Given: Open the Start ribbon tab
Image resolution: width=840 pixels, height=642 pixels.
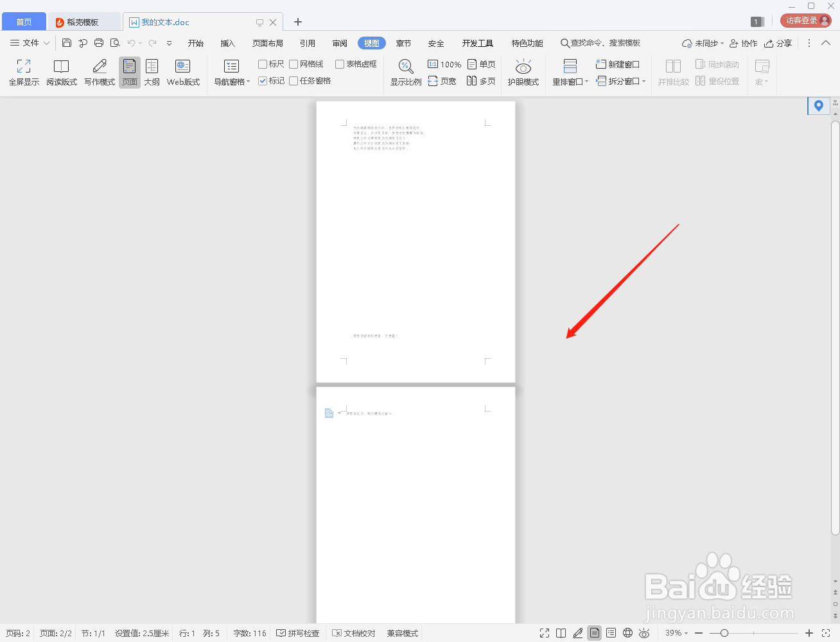Looking at the screenshot, I should [196, 43].
